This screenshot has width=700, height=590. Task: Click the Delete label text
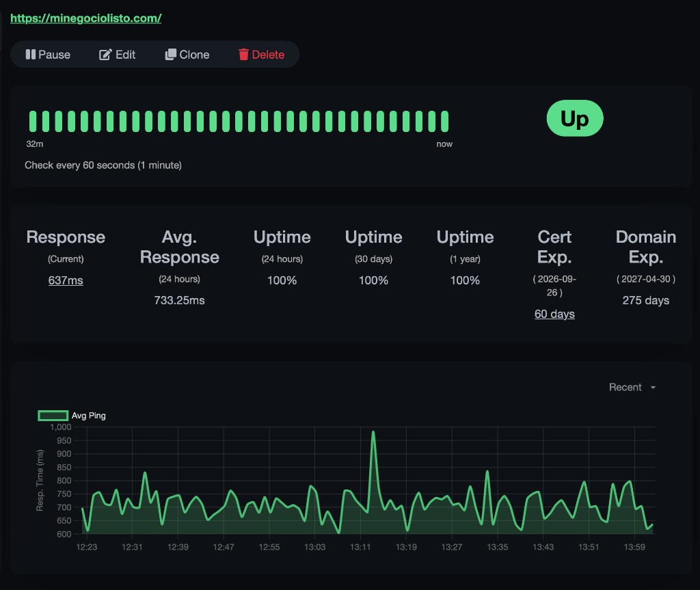click(x=268, y=55)
